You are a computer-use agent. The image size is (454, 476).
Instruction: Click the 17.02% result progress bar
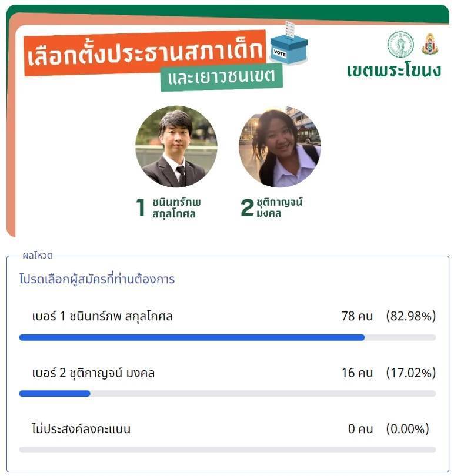tap(228, 393)
